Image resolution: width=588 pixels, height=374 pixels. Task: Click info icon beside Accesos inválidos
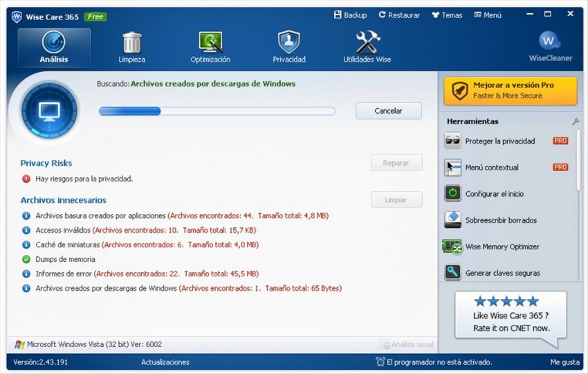pyautogui.click(x=26, y=230)
